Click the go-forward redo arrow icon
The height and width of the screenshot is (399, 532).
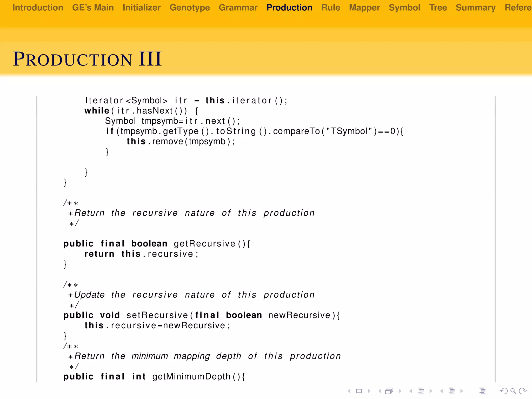523,391
